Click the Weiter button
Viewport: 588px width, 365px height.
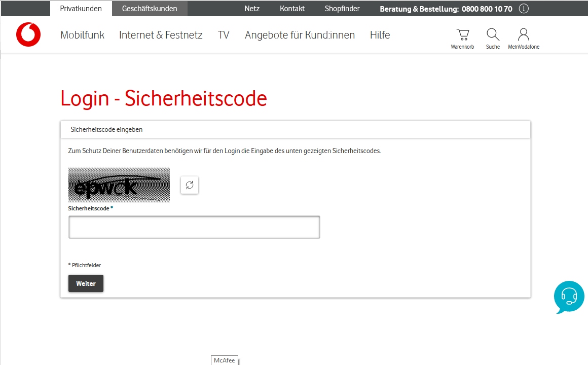(x=86, y=283)
